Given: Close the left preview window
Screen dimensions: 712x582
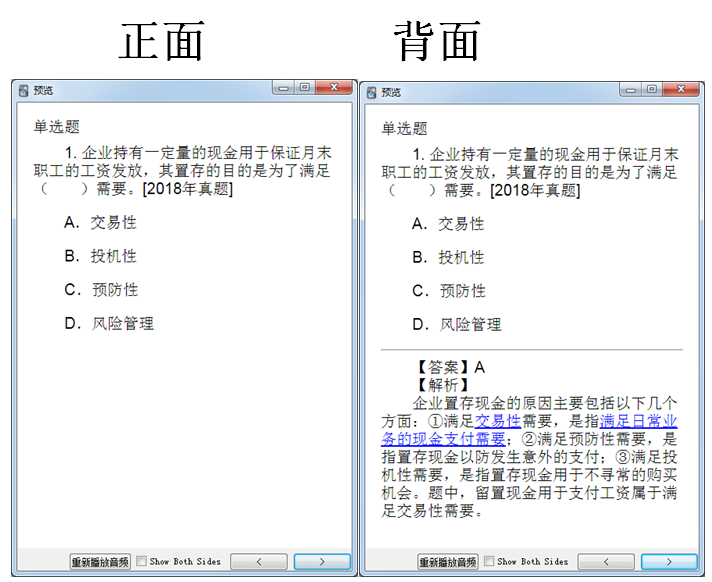Looking at the screenshot, I should tap(334, 88).
